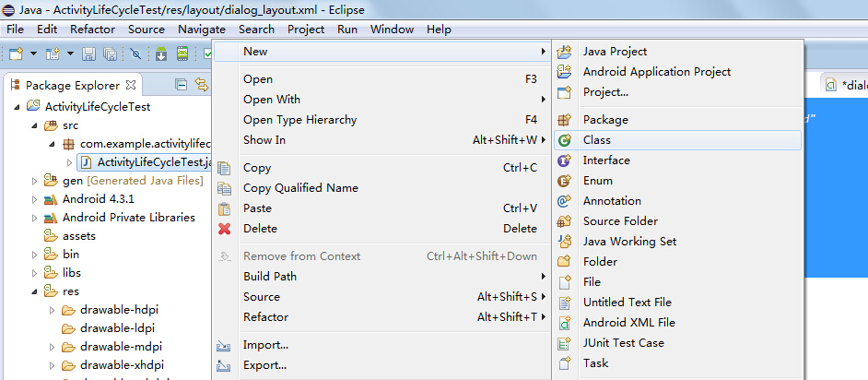Viewport: 868px width, 380px height.
Task: Click the Export... icon
Action: [224, 365]
